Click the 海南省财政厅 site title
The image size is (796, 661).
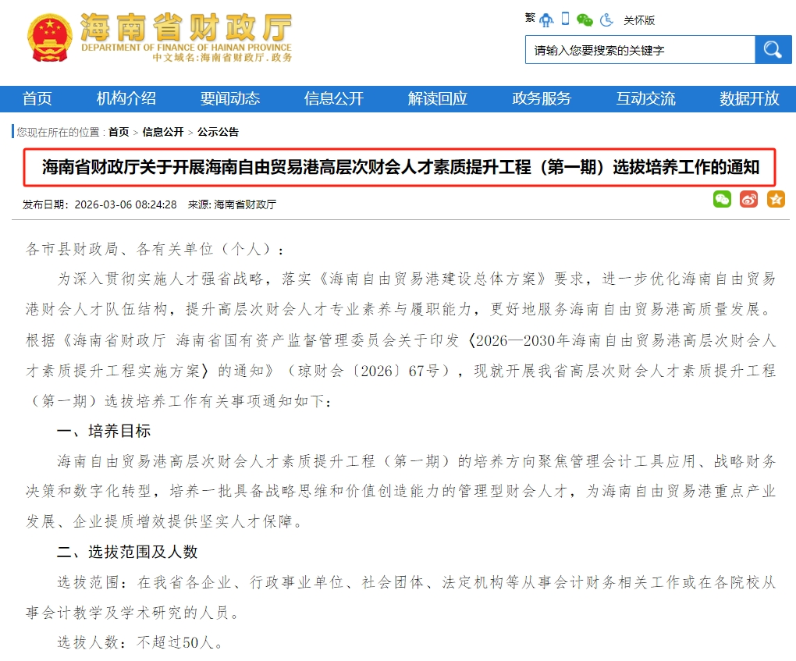pyautogui.click(x=186, y=27)
